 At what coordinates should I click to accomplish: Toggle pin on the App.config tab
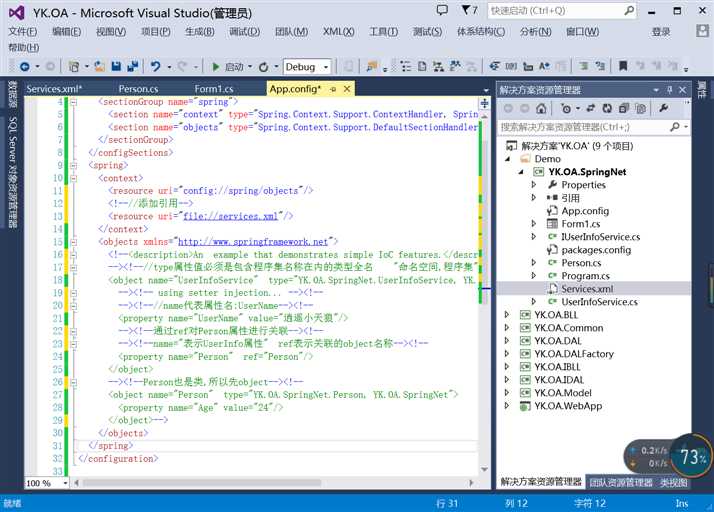point(333,89)
